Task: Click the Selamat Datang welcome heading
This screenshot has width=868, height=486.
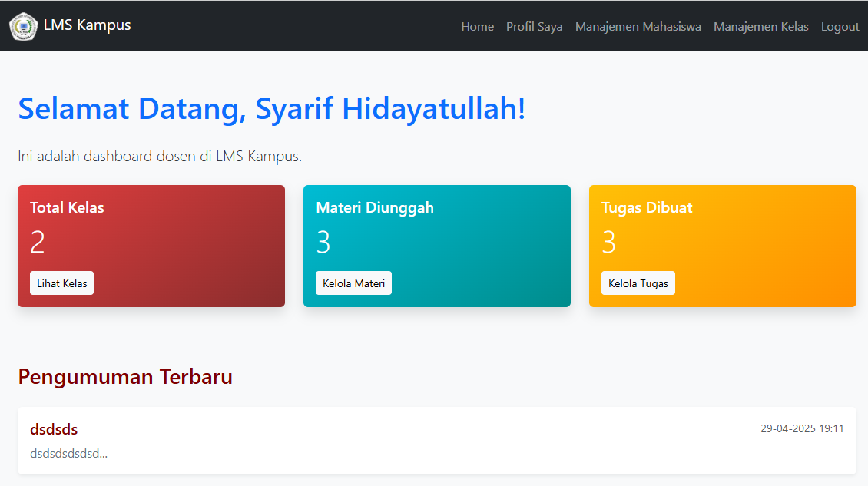Action: click(x=272, y=109)
